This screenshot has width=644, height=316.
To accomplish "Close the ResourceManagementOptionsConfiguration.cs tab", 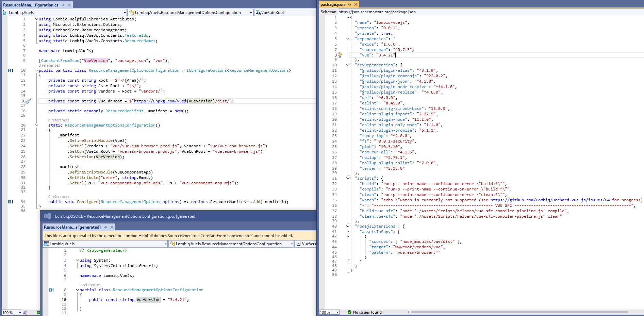I will pyautogui.click(x=69, y=5).
